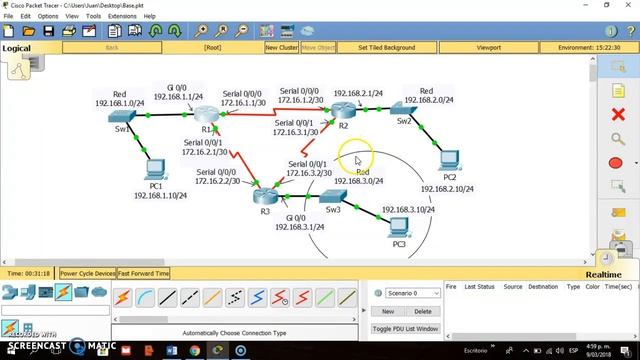Screen dimensions: 640x360
Task: Click Set Tiled Background
Action: pos(387,48)
